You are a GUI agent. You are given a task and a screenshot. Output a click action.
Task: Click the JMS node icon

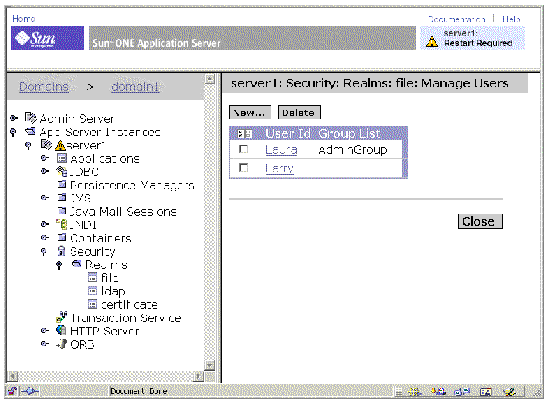coord(62,197)
